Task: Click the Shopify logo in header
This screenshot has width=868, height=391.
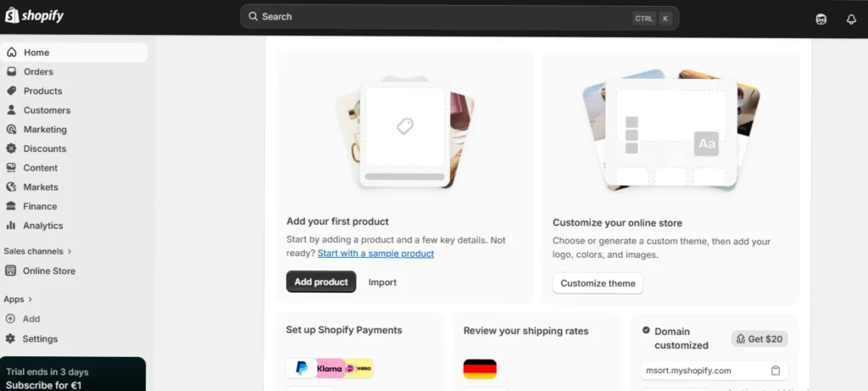Action: 35,17
